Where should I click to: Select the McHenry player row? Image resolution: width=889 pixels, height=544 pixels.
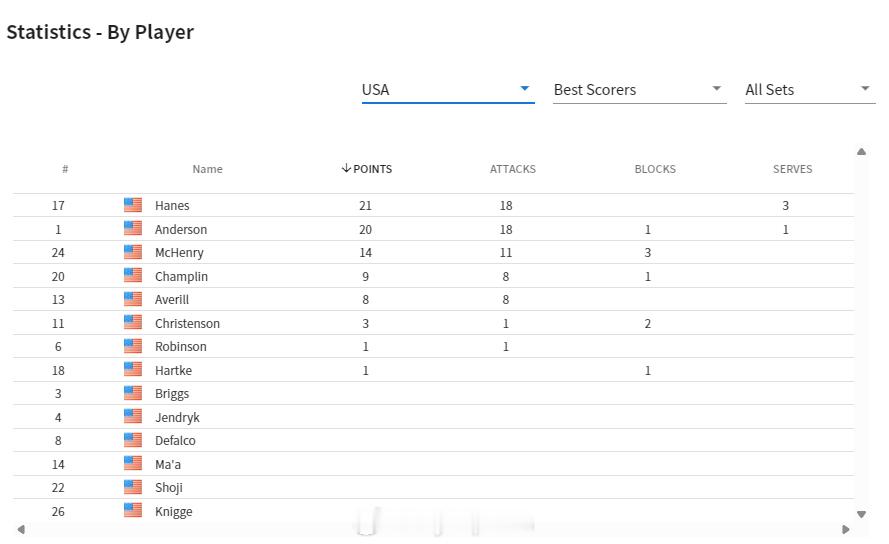click(x=434, y=252)
